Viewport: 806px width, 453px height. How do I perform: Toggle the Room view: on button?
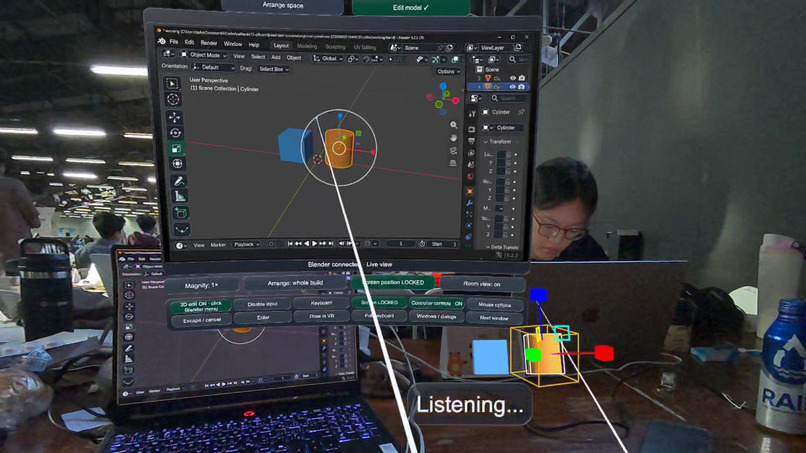tap(482, 284)
